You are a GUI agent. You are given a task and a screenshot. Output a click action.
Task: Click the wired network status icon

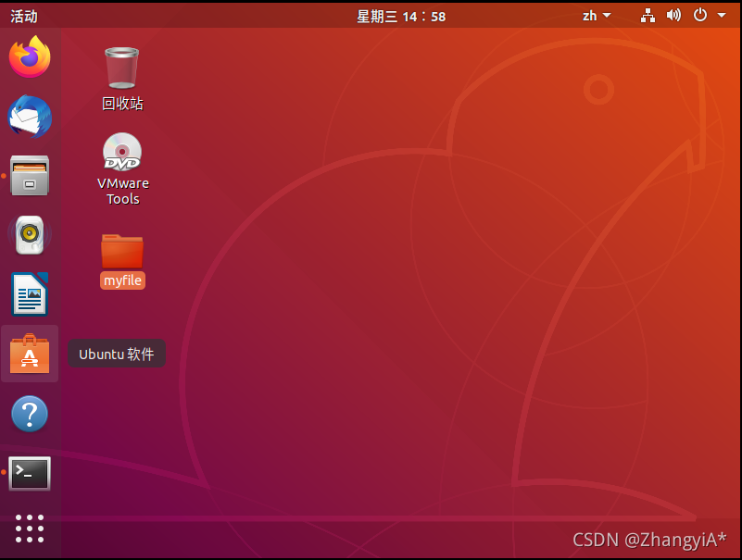tap(648, 16)
